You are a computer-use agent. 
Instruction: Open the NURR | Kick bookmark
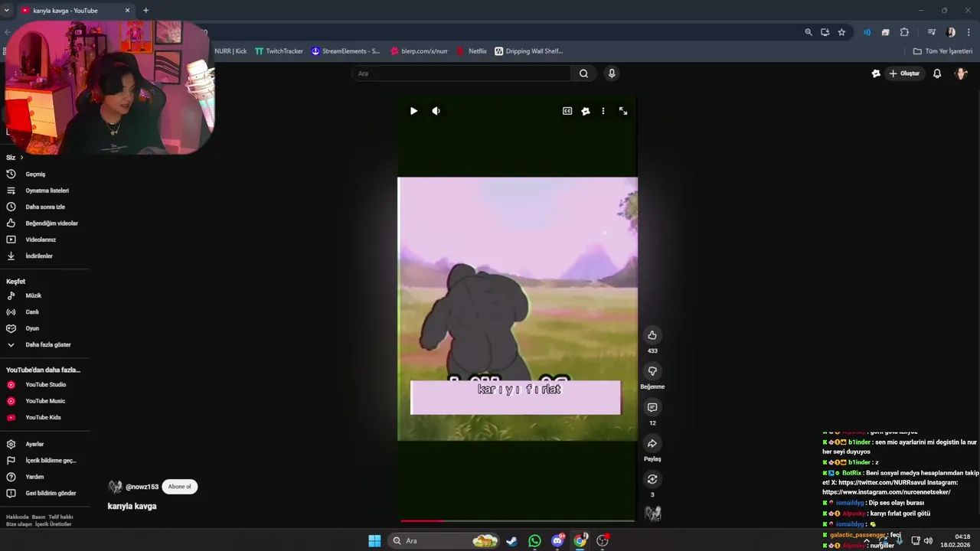[230, 51]
